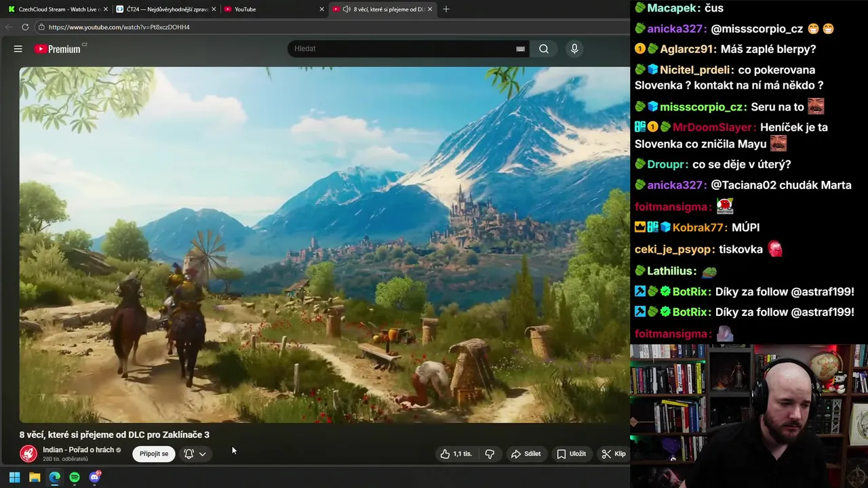Close the plain YouTube tab
The height and width of the screenshot is (488, 868).
(322, 9)
